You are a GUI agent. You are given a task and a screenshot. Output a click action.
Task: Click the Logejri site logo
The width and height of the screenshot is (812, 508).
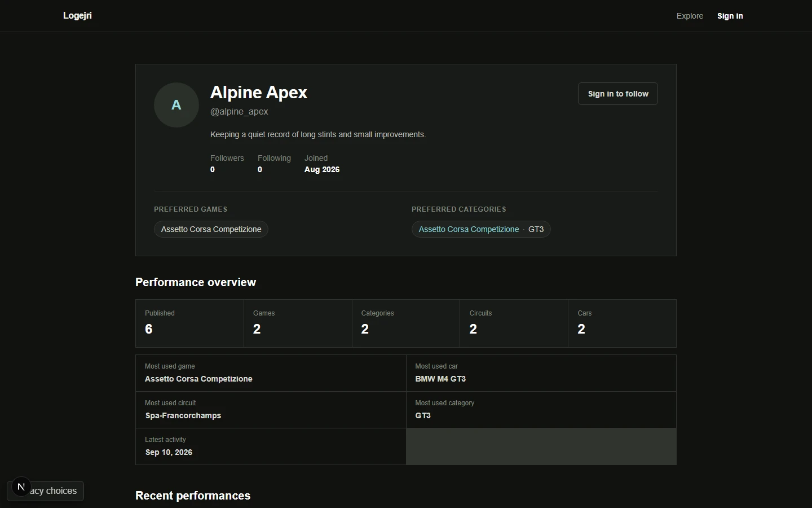[x=77, y=16]
